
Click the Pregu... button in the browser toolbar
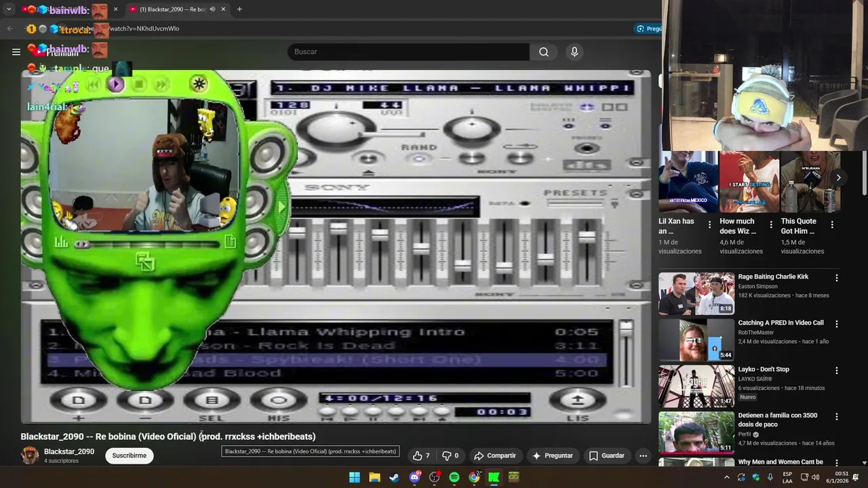pos(649,28)
